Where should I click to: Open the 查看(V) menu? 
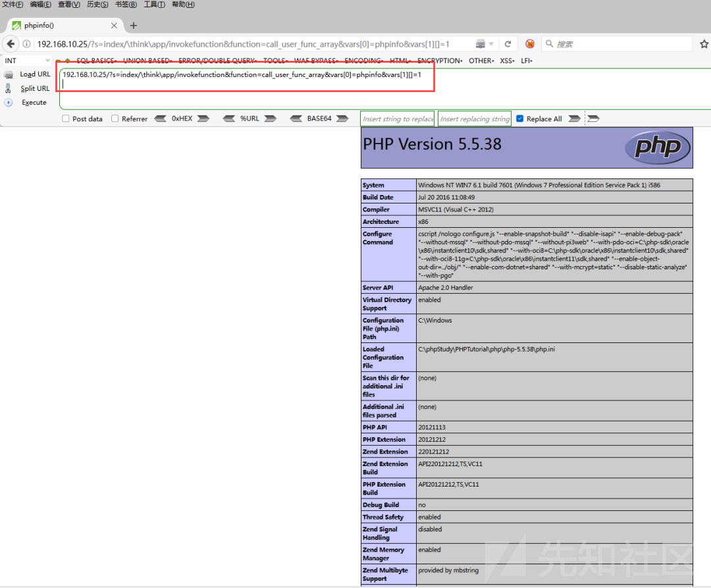[x=69, y=5]
